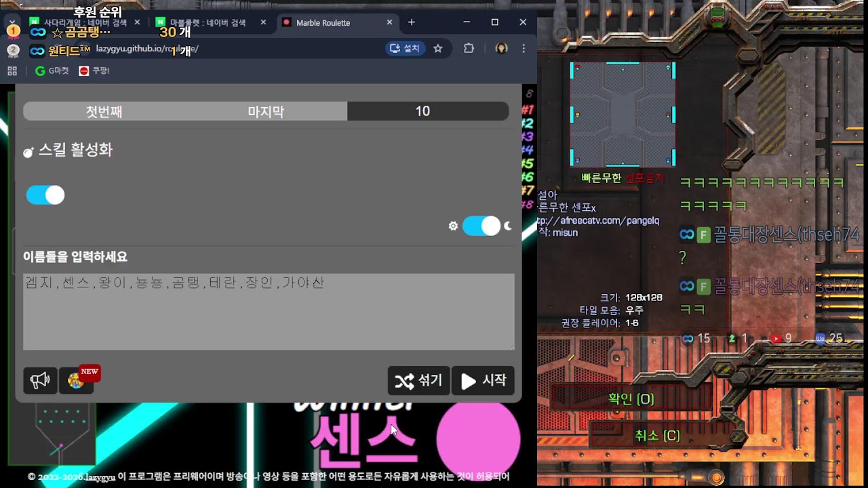This screenshot has width=868, height=488.
Task: Select the 마지막 winner option
Action: pyautogui.click(x=266, y=111)
